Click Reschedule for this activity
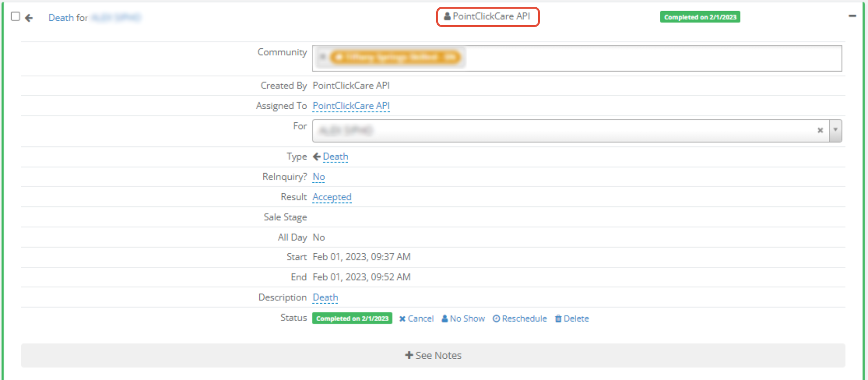The image size is (868, 380). pos(520,319)
